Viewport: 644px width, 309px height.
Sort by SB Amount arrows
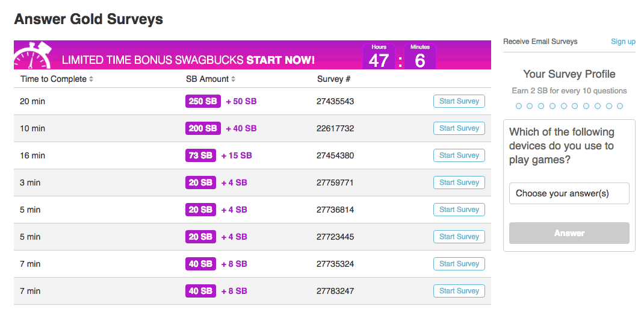pos(234,80)
